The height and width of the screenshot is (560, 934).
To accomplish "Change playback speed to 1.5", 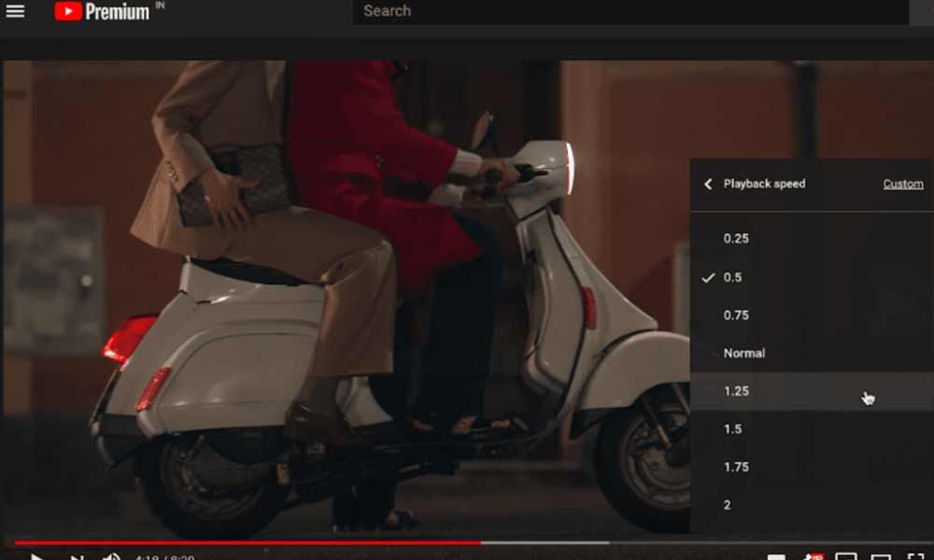I will (x=732, y=429).
